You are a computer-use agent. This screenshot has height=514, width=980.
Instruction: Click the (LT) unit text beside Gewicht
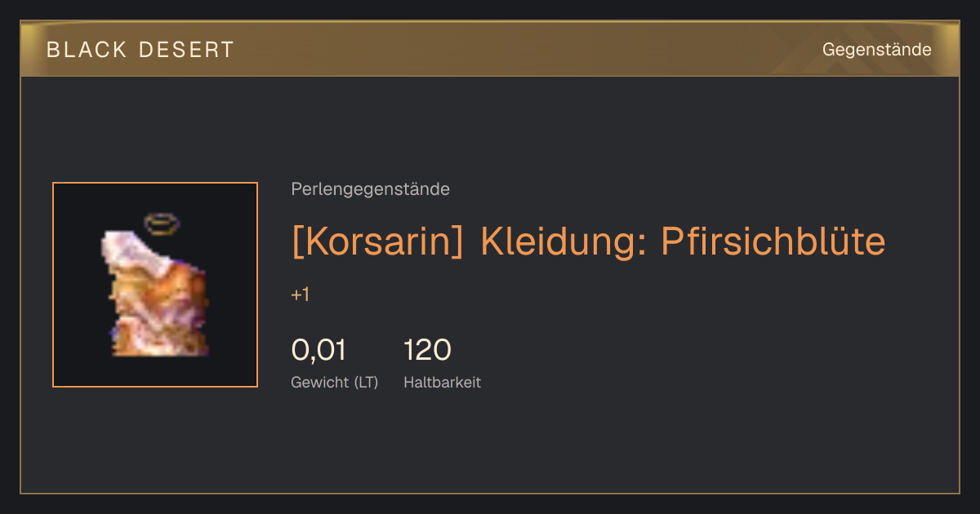coord(366,383)
